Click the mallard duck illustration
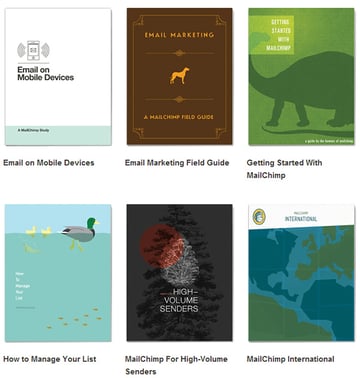The image size is (360, 378). [80, 233]
